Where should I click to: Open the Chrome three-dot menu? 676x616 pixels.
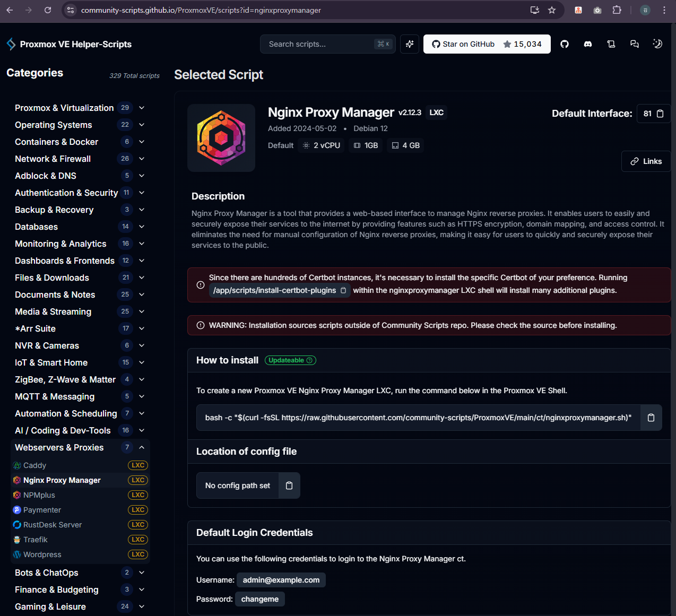coord(664,10)
